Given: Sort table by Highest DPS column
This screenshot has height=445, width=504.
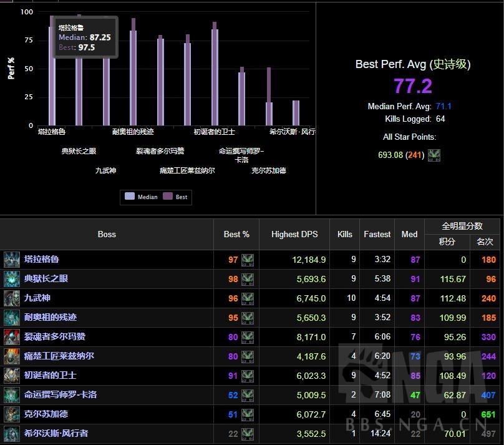Looking at the screenshot, I should coord(294,234).
